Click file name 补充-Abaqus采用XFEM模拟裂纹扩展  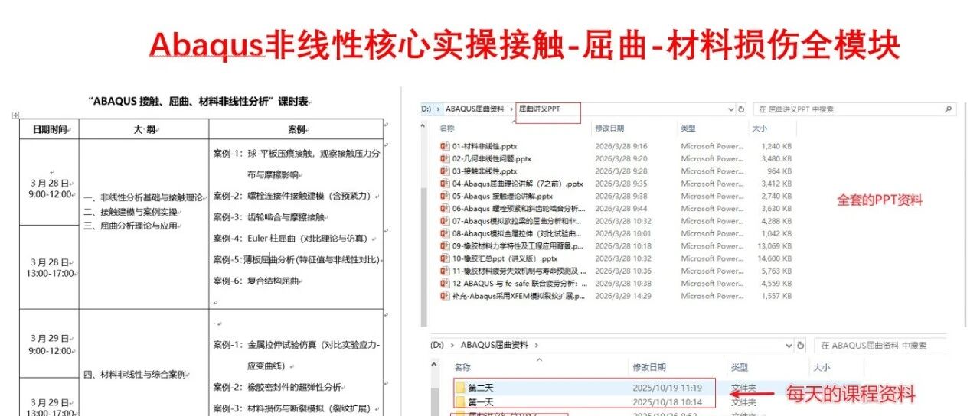(518, 296)
